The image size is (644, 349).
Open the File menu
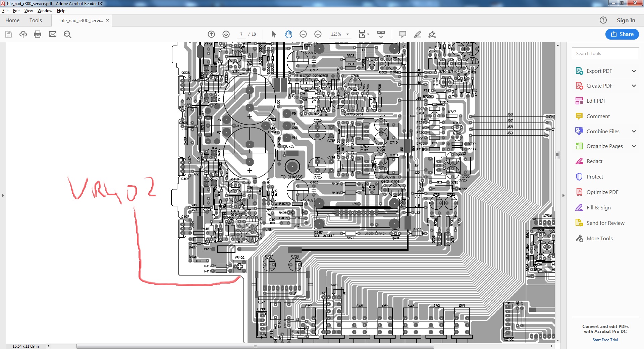(x=5, y=11)
